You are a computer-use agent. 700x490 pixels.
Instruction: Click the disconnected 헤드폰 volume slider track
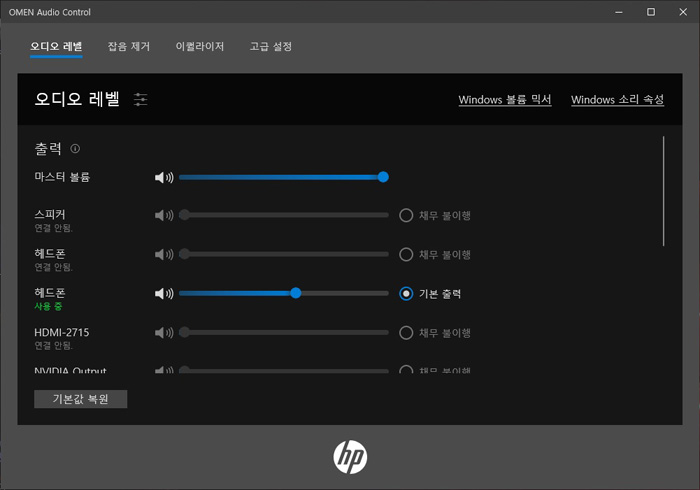pyautogui.click(x=284, y=254)
